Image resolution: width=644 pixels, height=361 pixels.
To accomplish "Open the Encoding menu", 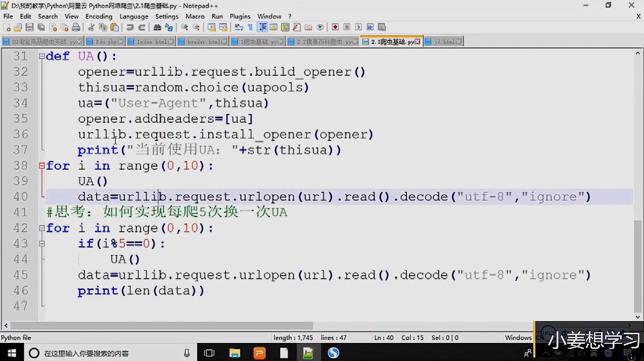I will 99,16.
